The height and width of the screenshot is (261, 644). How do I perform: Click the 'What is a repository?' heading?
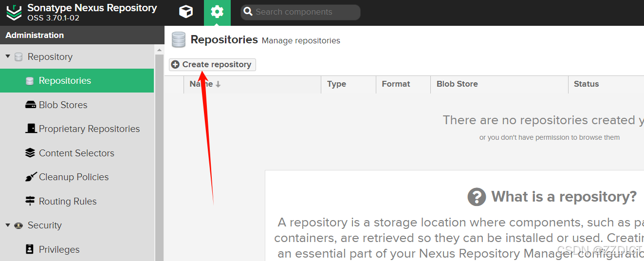click(x=564, y=197)
